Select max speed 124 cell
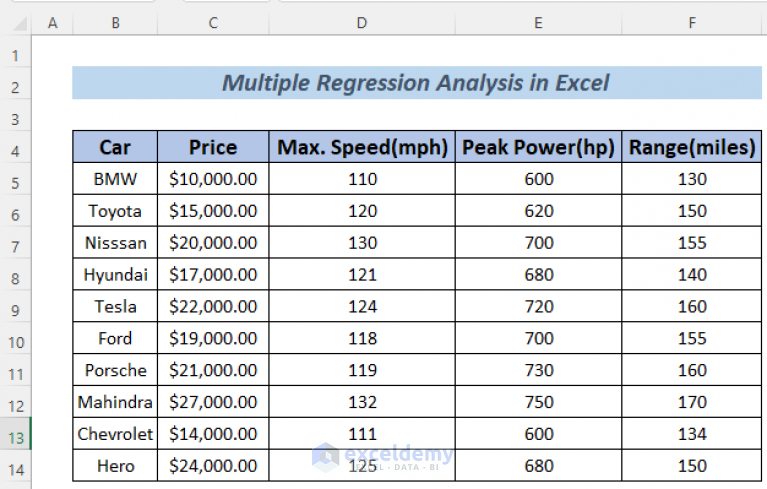This screenshot has height=489, width=767. [x=362, y=306]
